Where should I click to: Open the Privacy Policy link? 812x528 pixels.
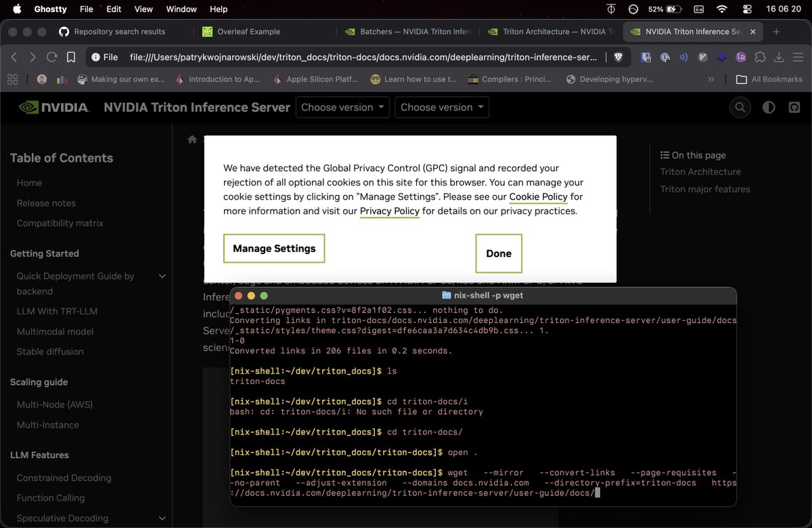pyautogui.click(x=389, y=211)
